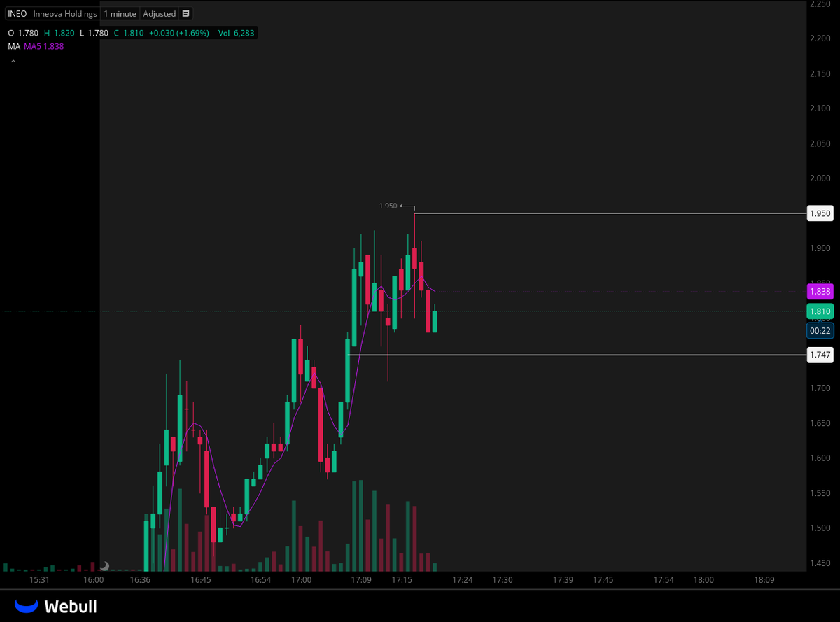Click the moon after-hours session marker
This screenshot has width=840, height=622.
click(104, 565)
